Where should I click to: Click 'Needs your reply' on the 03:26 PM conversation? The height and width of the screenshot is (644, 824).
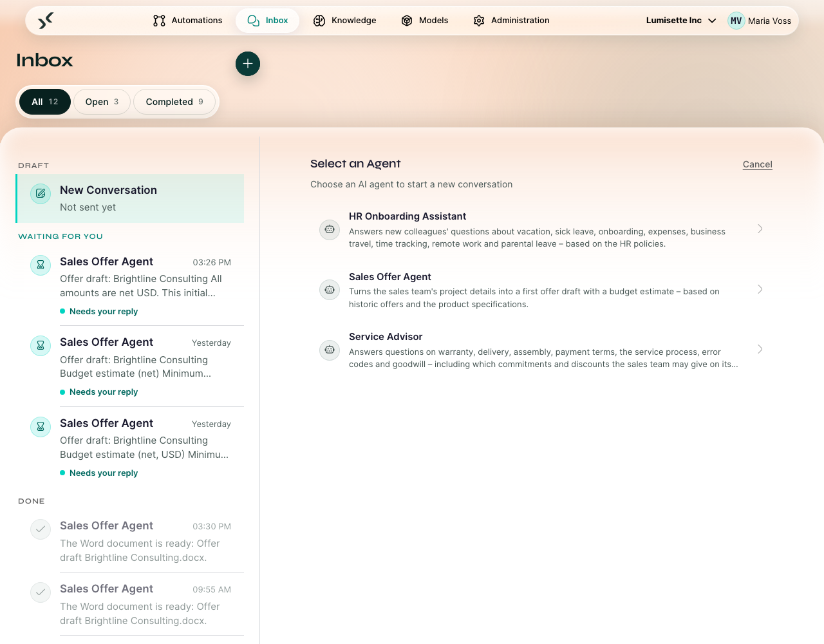[104, 312]
